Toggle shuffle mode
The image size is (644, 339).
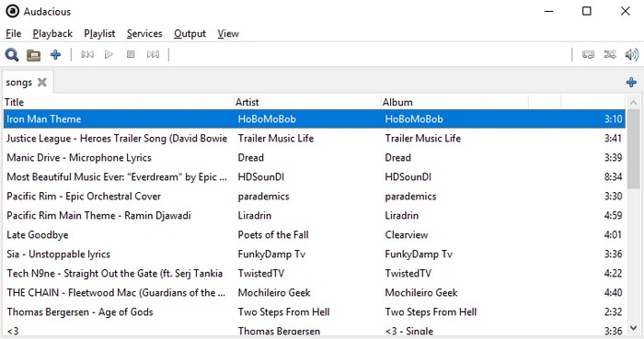[610, 54]
